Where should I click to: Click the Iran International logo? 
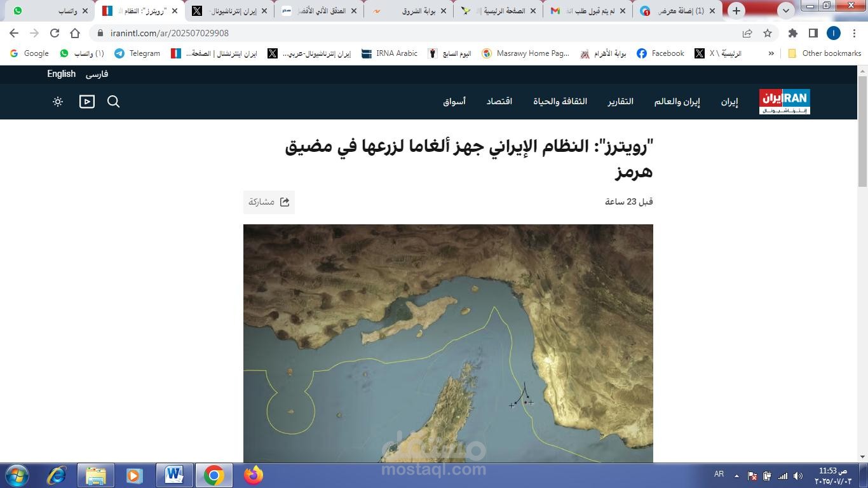785,102
